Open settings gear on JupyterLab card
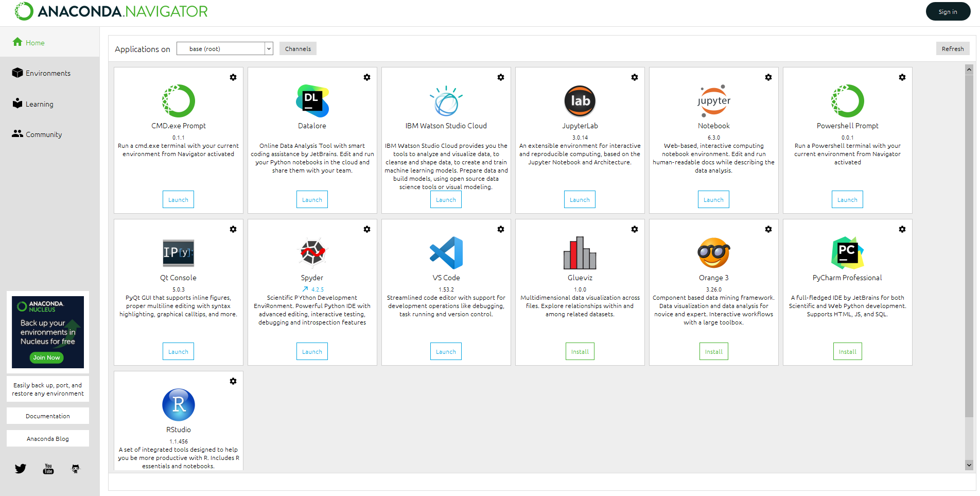Image resolution: width=980 pixels, height=496 pixels. pos(635,77)
